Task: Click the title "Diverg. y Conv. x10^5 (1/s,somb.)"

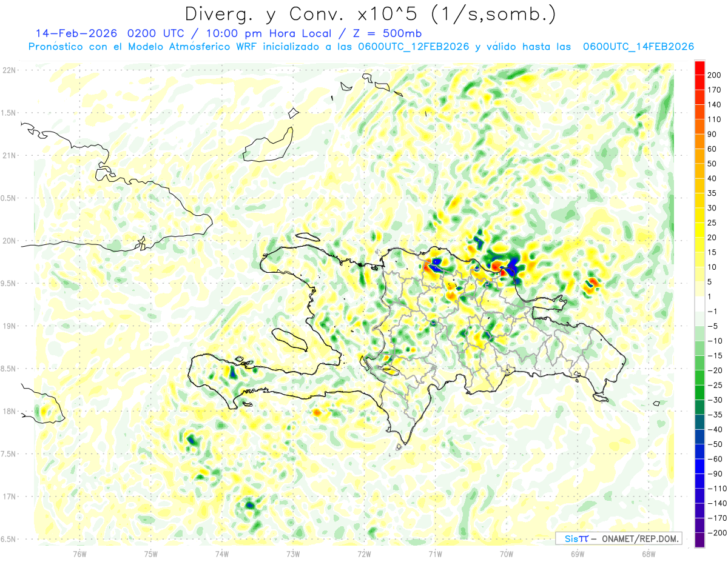Action: tap(370, 14)
